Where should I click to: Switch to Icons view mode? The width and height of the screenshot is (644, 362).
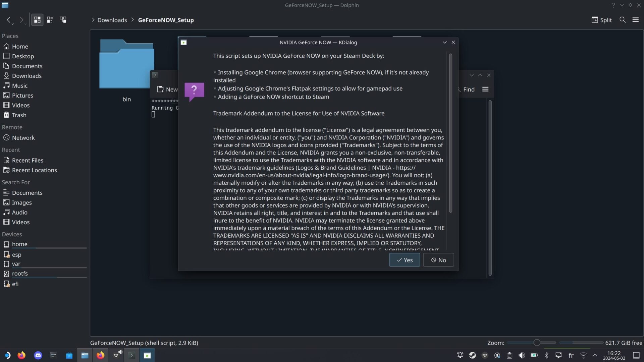pos(37,20)
